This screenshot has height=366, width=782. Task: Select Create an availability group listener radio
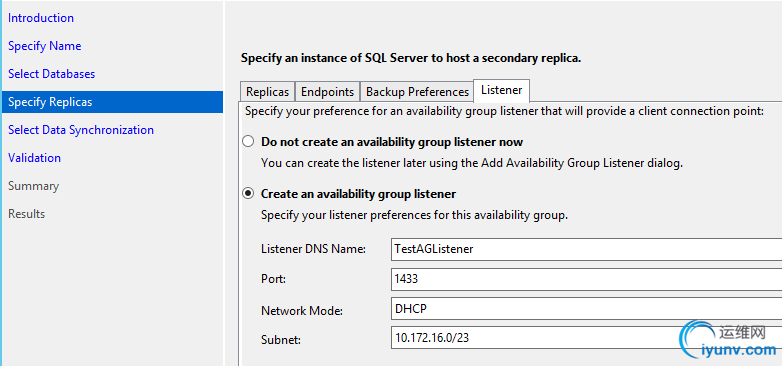click(248, 193)
